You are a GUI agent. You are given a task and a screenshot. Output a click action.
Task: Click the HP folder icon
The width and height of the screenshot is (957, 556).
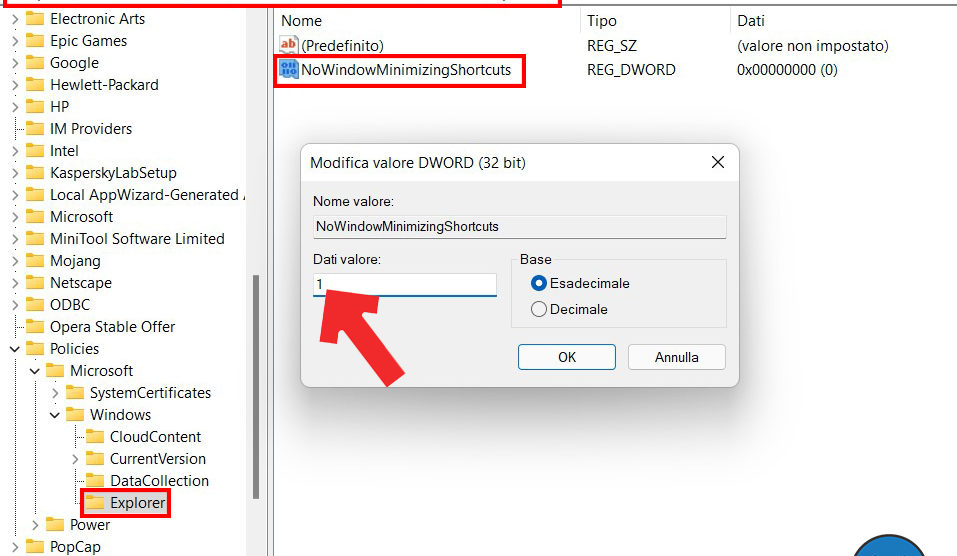35,107
